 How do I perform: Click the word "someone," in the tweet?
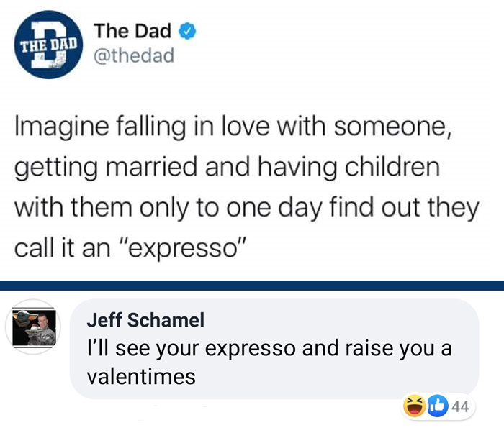[x=392, y=126]
